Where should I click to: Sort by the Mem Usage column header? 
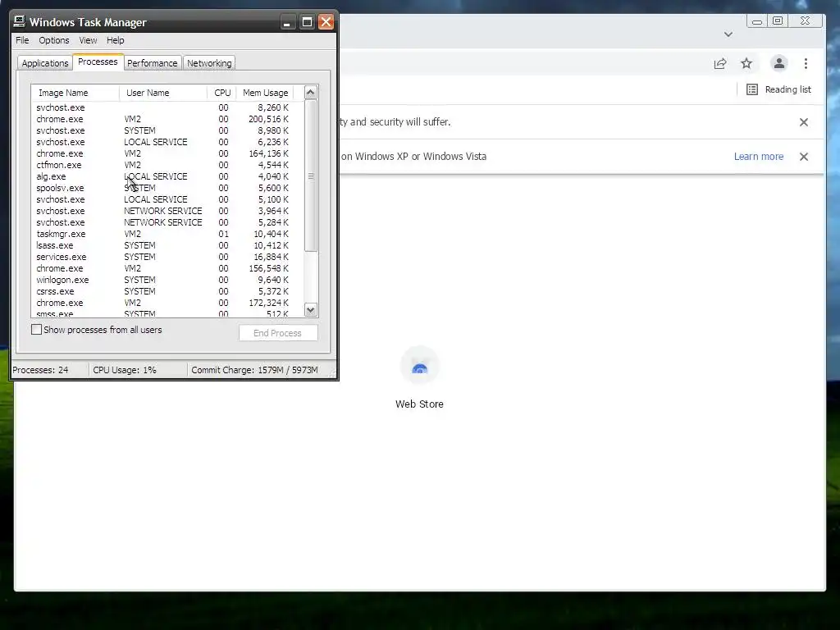point(265,93)
